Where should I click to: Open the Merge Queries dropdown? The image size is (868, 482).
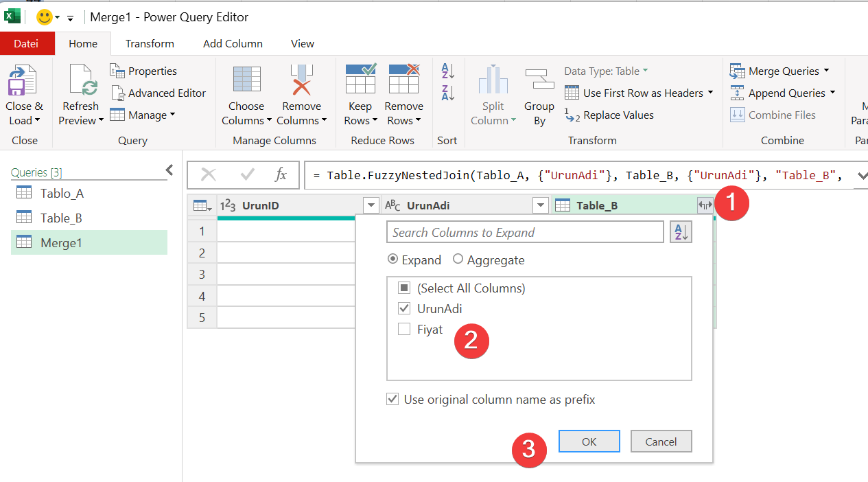(x=826, y=71)
